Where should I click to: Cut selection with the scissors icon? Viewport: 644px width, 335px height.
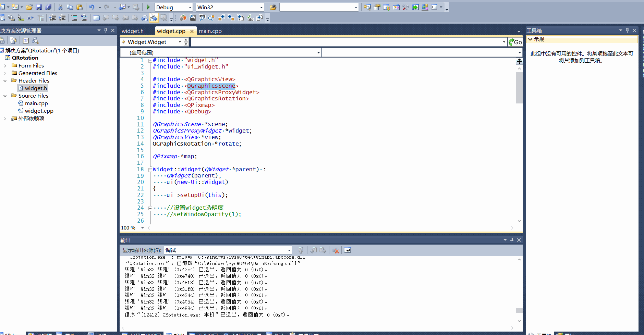pos(60,7)
